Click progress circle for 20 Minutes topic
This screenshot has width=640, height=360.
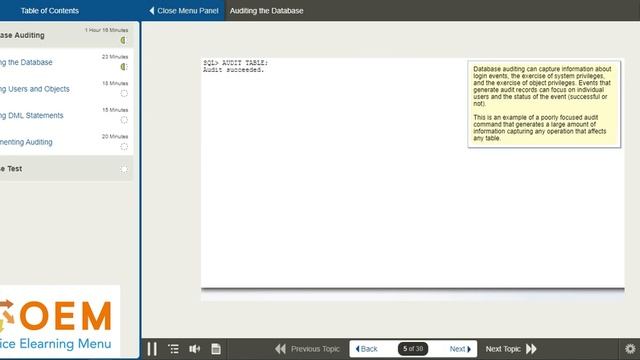[x=124, y=147]
